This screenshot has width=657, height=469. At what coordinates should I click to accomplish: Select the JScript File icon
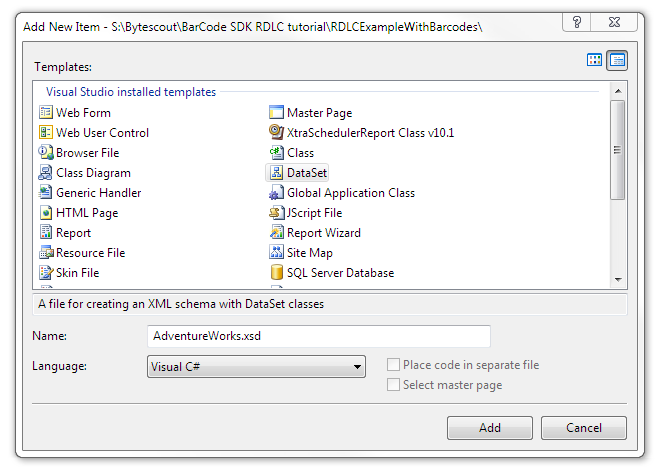[x=277, y=212]
